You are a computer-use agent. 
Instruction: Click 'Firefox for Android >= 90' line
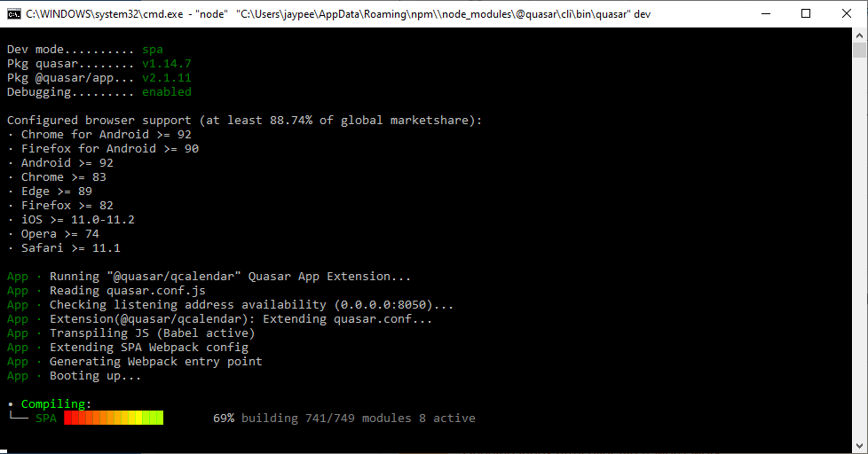[x=103, y=149]
